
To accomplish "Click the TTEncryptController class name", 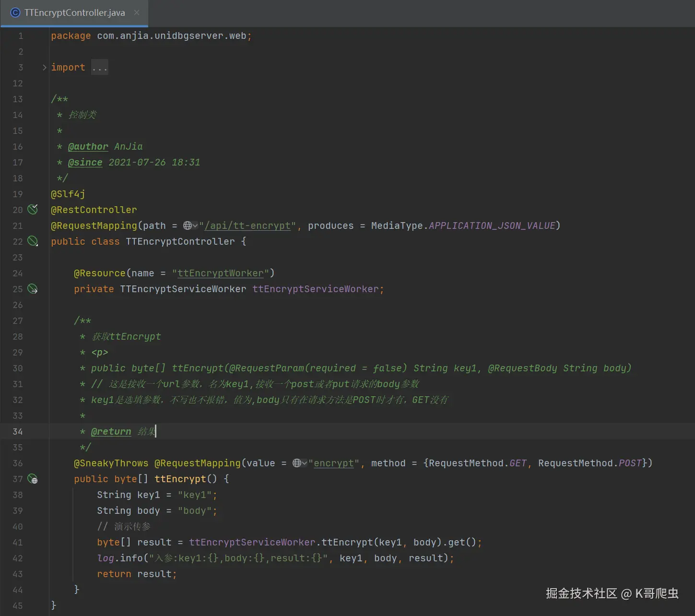I will point(180,241).
